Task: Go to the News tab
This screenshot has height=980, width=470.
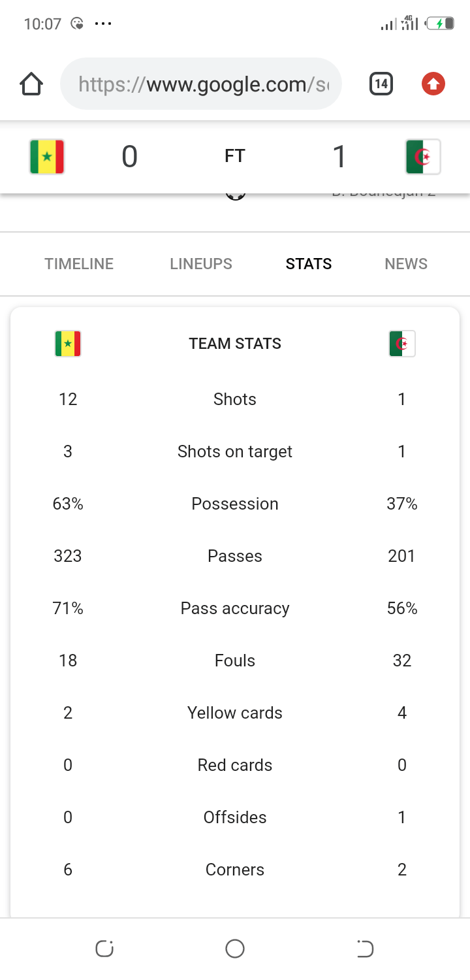Action: [406, 264]
